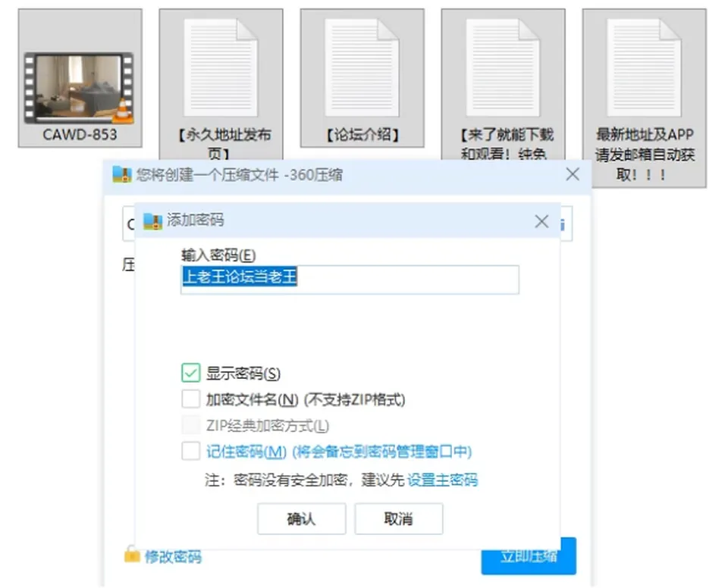Viewport: 728px width, 588px height.
Task: Click the CAWD-853 file name
Action: click(80, 135)
